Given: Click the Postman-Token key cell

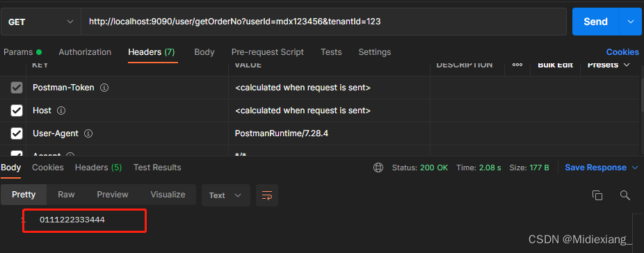Looking at the screenshot, I should pyautogui.click(x=127, y=88).
